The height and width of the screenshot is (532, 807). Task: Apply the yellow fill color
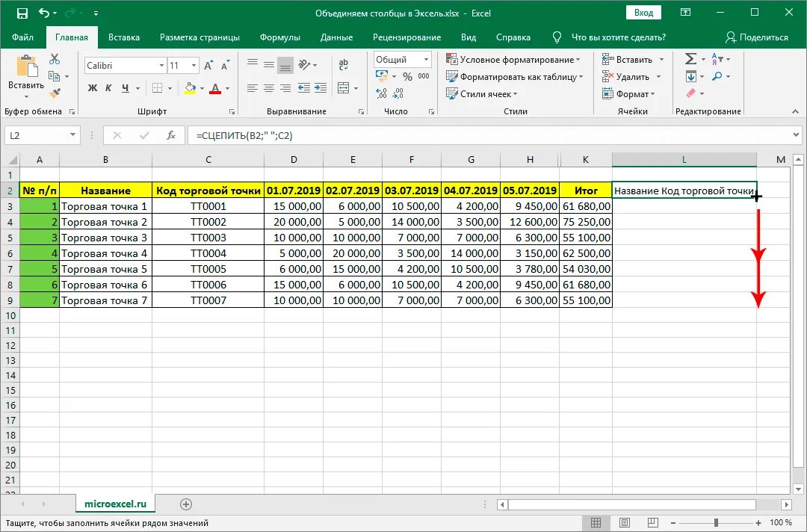click(190, 88)
